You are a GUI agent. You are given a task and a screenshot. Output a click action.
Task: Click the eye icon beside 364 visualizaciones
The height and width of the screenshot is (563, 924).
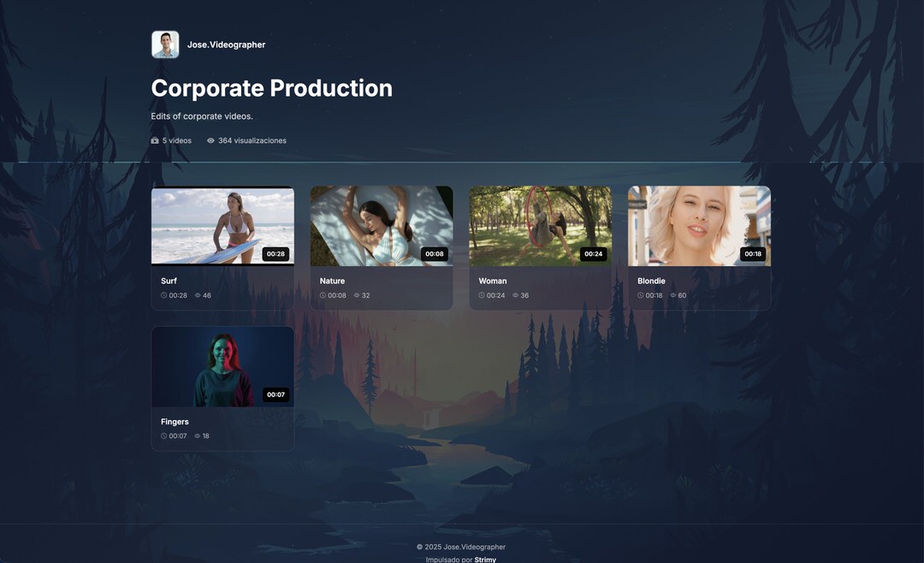click(210, 140)
